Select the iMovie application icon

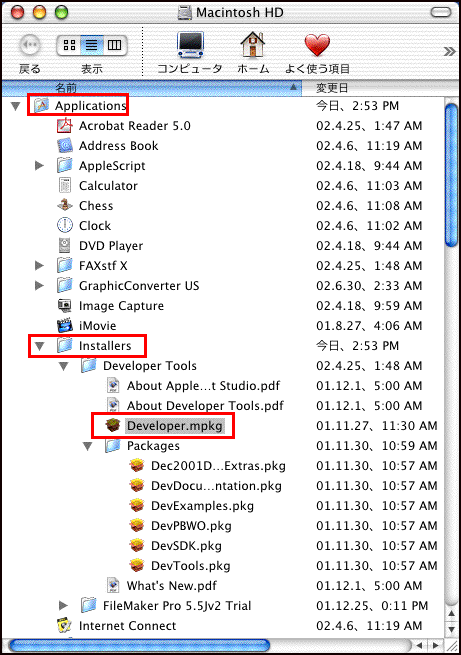65,325
